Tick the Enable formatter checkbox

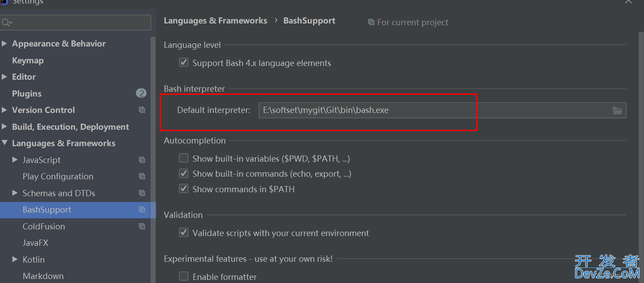click(184, 277)
